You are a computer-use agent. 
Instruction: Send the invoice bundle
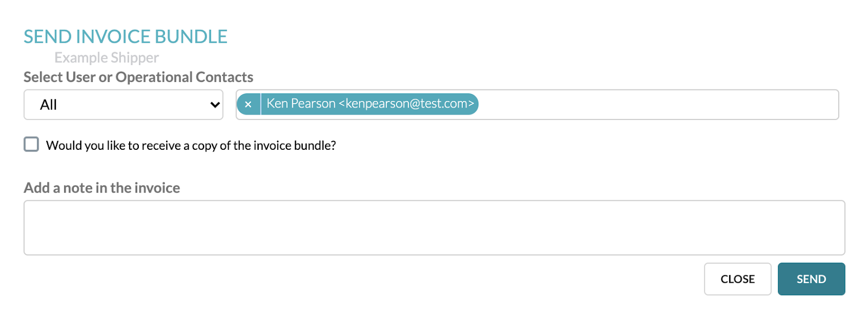[x=811, y=278]
